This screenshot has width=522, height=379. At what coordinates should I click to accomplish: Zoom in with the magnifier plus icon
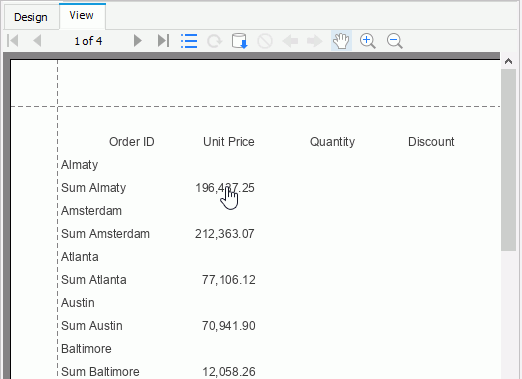click(x=368, y=41)
